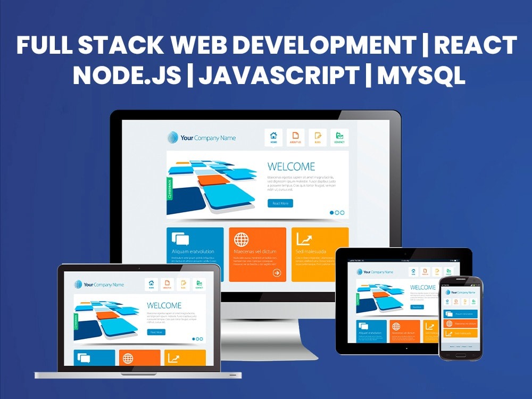Click the hero tiles image on the laptop
Viewport: 532px width, 399px height.
[x=107, y=321]
